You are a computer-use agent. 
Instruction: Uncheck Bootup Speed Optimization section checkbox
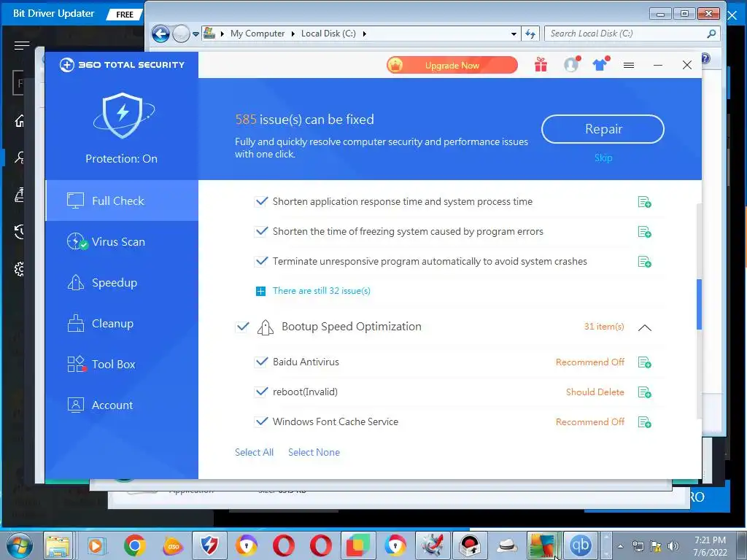coord(242,327)
